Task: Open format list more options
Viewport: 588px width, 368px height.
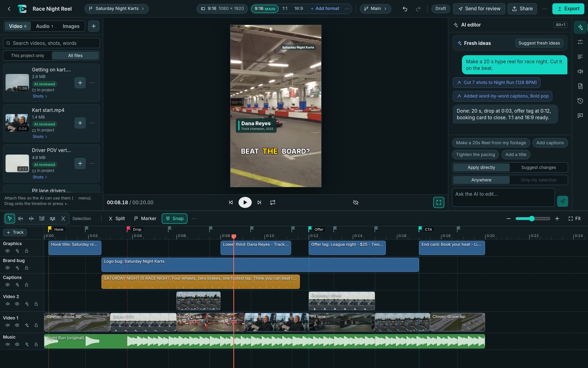Action: coord(347,8)
